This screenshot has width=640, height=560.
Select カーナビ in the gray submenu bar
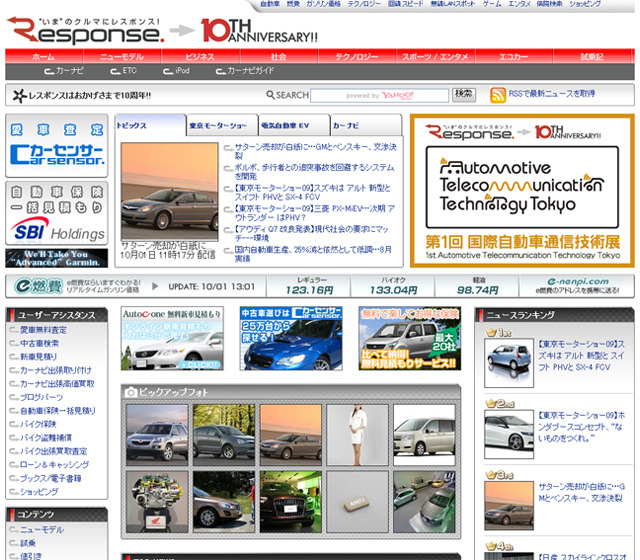pyautogui.click(x=64, y=71)
